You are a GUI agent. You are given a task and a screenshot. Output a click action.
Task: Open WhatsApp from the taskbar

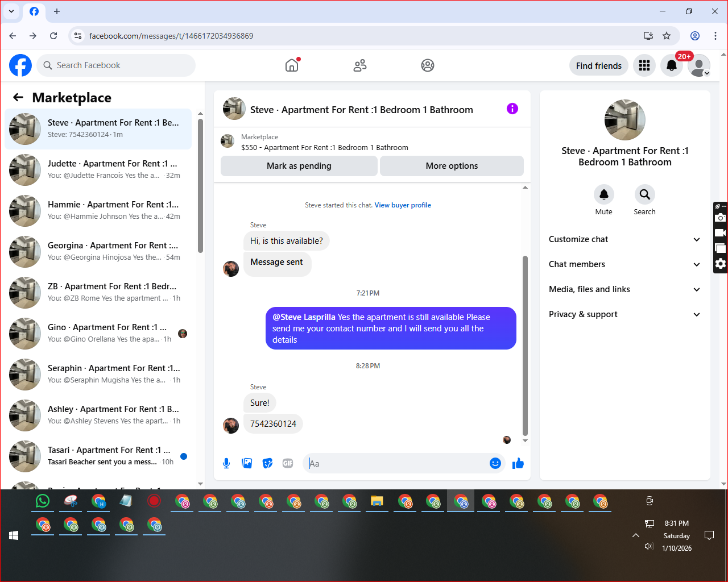(43, 501)
